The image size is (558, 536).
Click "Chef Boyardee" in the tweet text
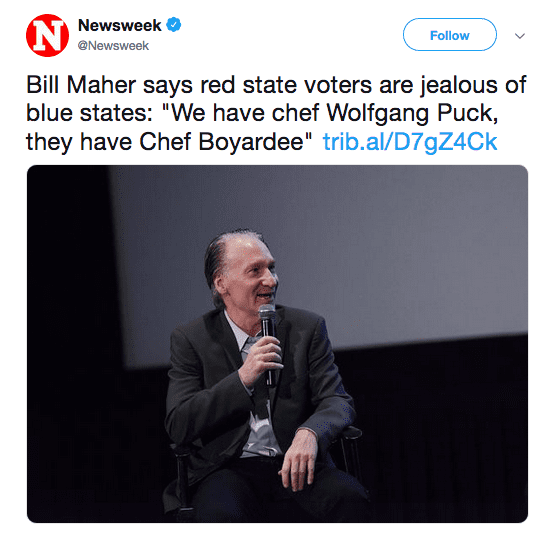(221, 142)
